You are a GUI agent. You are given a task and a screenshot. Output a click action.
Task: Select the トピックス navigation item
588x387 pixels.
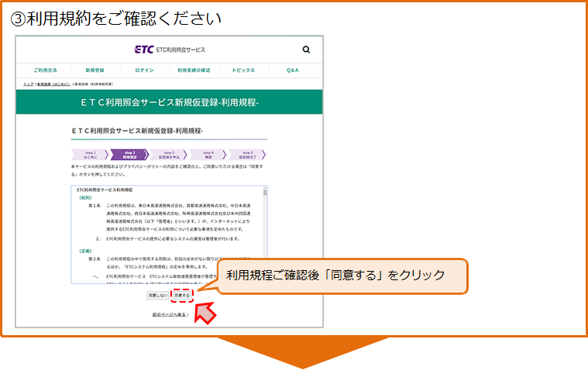(x=243, y=70)
